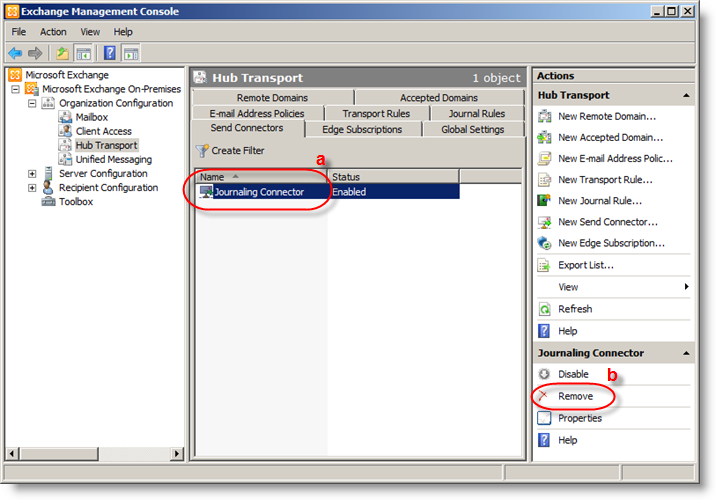The image size is (716, 500).
Task: Click the Mailbox tree icon
Action: pos(65,117)
